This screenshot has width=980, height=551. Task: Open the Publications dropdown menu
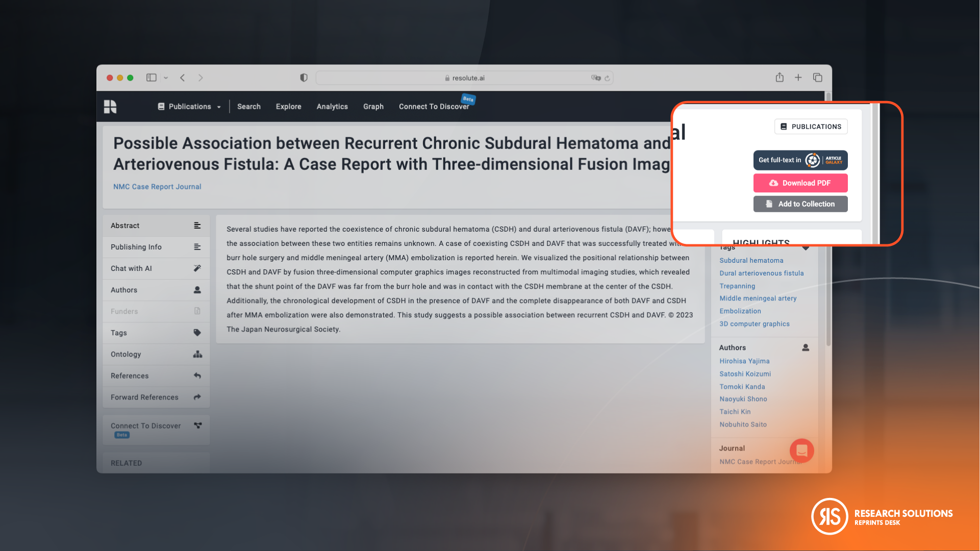tap(190, 106)
